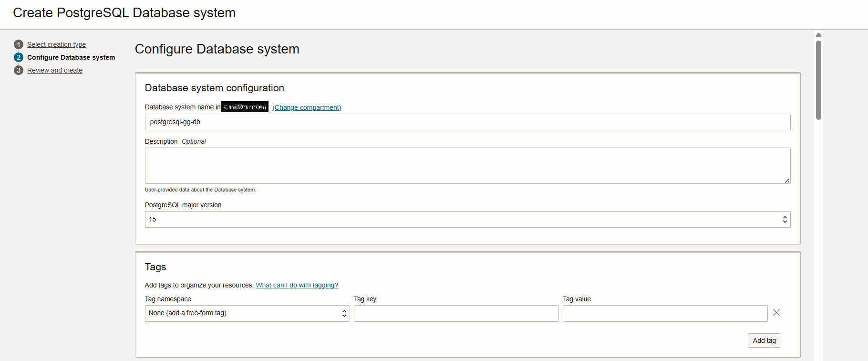Click the empty scrollbar track below the thumb
The width and height of the screenshot is (868, 361).
[x=818, y=239]
